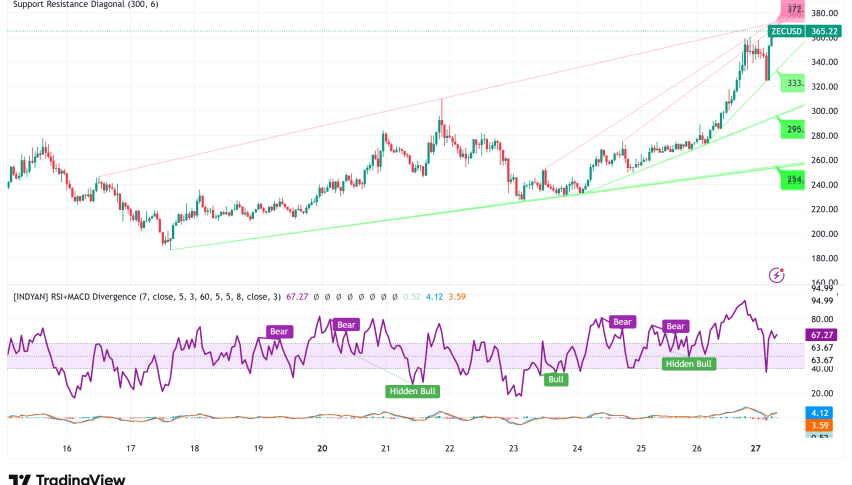Select the green 254 support label
This screenshot has height=485, width=852.
(794, 180)
